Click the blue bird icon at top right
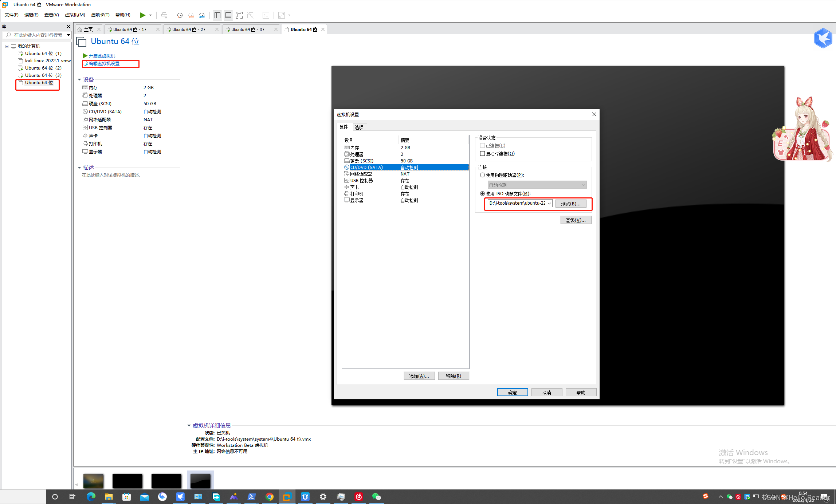The width and height of the screenshot is (836, 504). pos(823,38)
